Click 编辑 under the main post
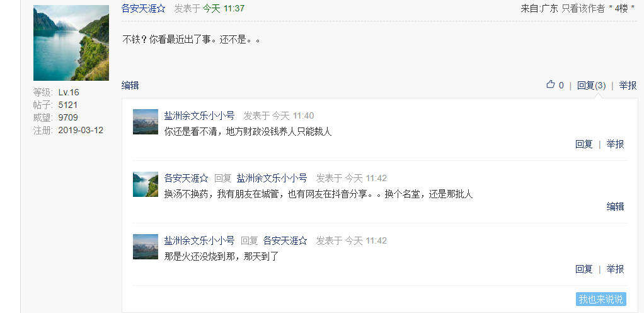Screen dimensions: 644x313 click(130, 86)
